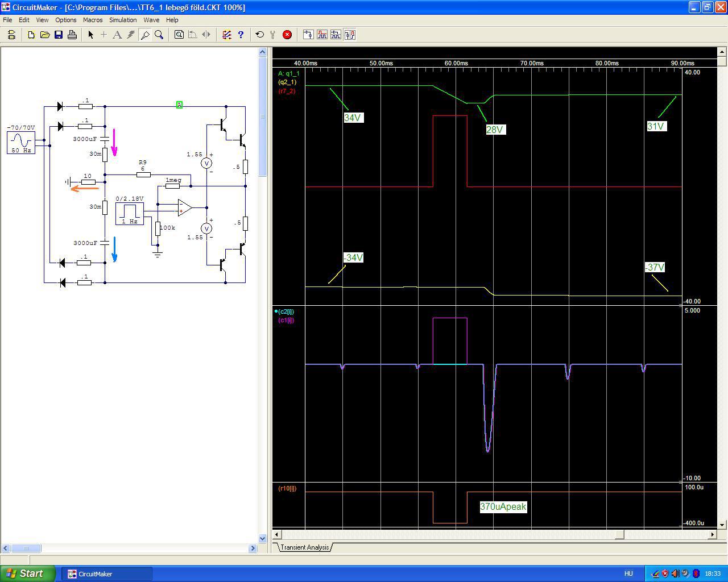728x582 pixels.
Task: Print the circuit using printer icon
Action: pos(72,35)
